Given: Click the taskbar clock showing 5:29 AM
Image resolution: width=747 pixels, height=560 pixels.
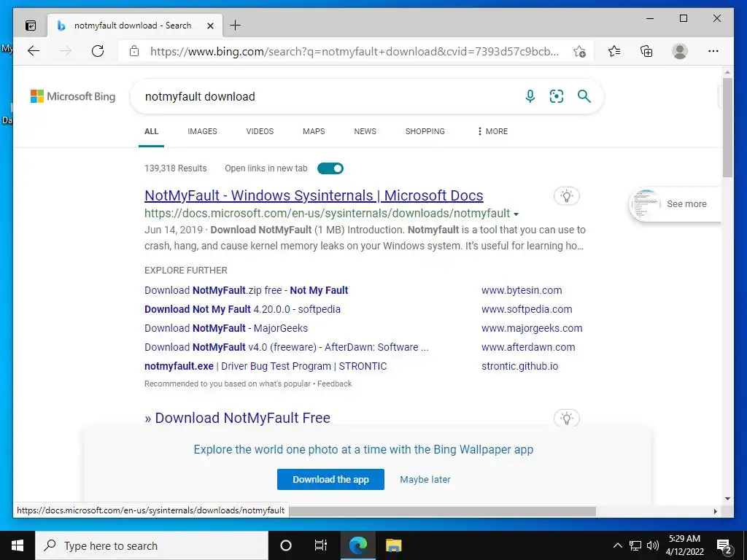Looking at the screenshot, I should coord(684,545).
